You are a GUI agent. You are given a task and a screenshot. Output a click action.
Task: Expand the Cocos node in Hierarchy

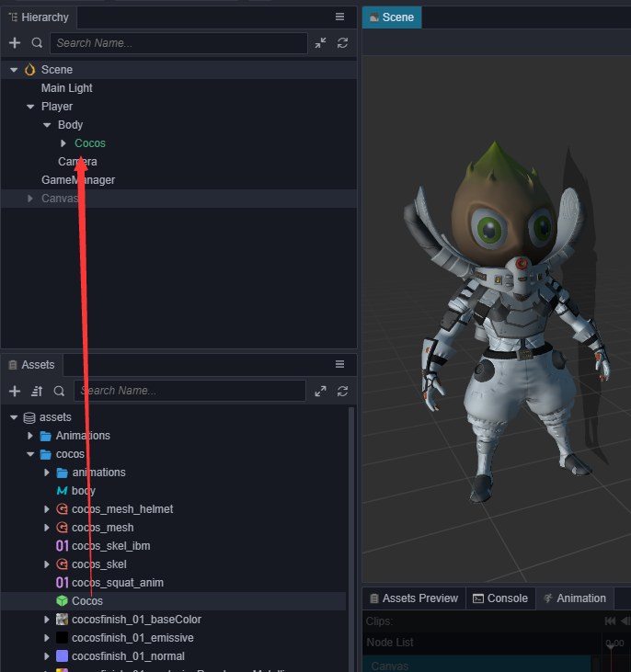63,143
